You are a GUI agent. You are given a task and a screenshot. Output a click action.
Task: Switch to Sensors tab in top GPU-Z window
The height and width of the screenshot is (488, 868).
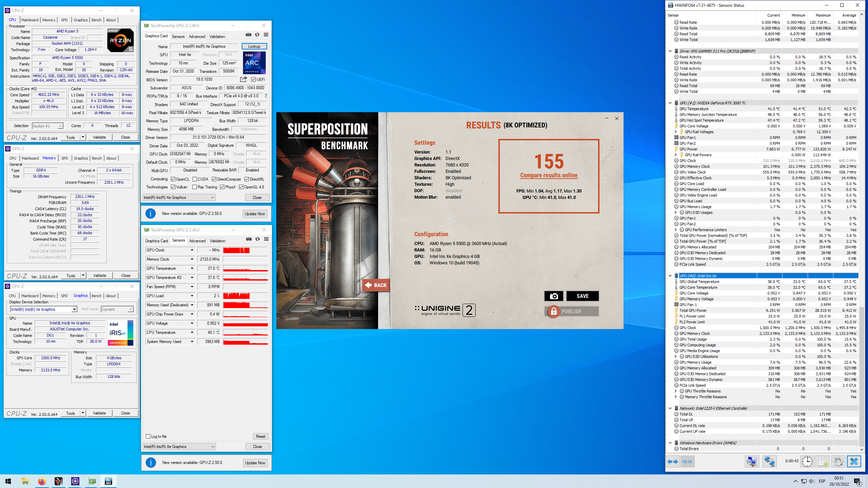(x=178, y=37)
